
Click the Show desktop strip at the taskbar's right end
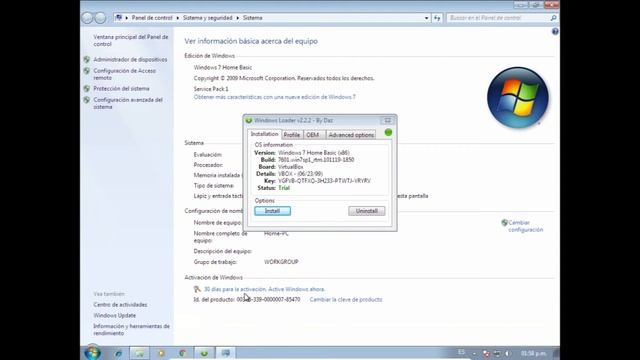556,353
